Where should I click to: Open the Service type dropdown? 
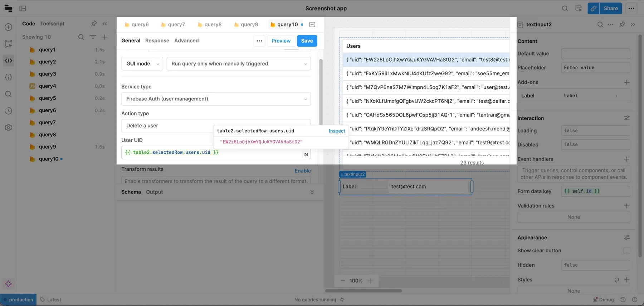pos(216,99)
